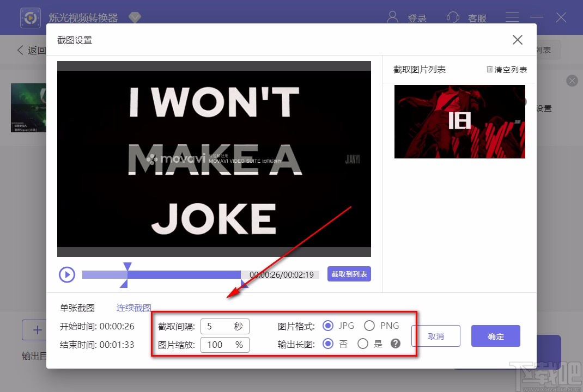Confirm settings with the 确定 button

(495, 336)
